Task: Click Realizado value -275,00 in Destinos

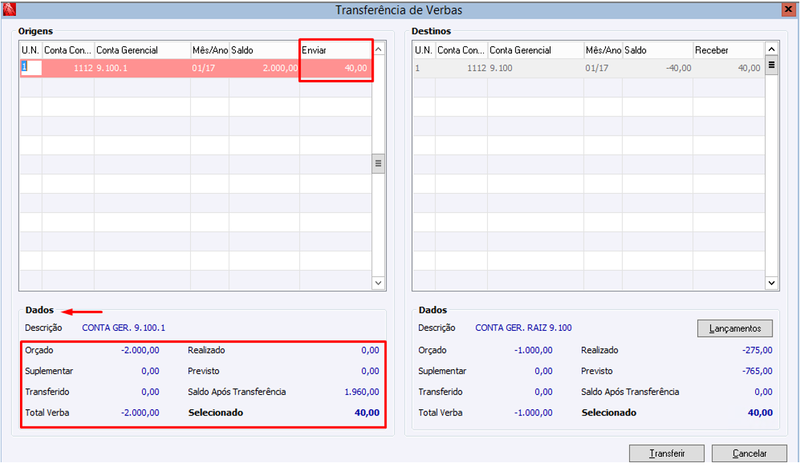Action: pyautogui.click(x=758, y=350)
